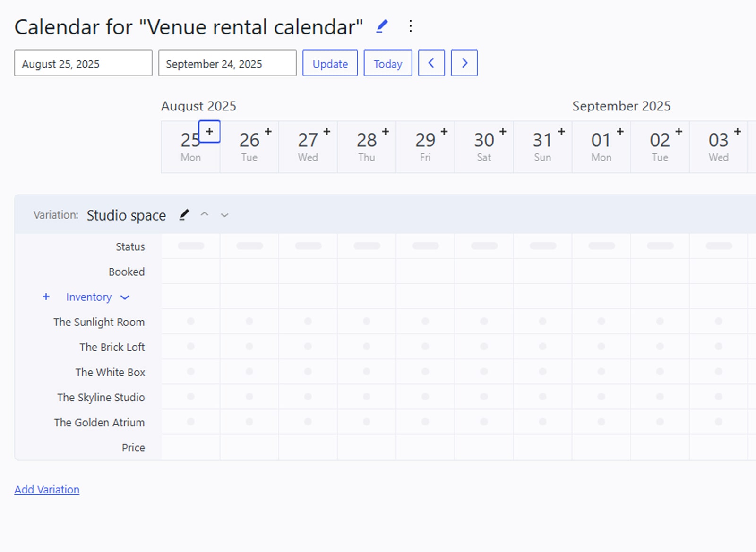The width and height of the screenshot is (756, 552).
Task: Click the end date field September 24, 2025
Action: click(227, 63)
